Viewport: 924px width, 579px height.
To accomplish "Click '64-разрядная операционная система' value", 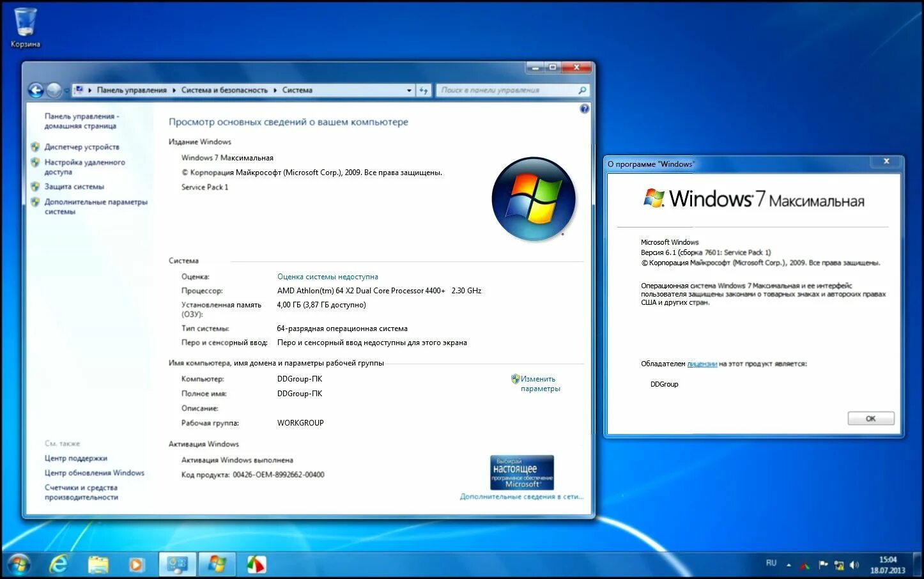I will [342, 328].
